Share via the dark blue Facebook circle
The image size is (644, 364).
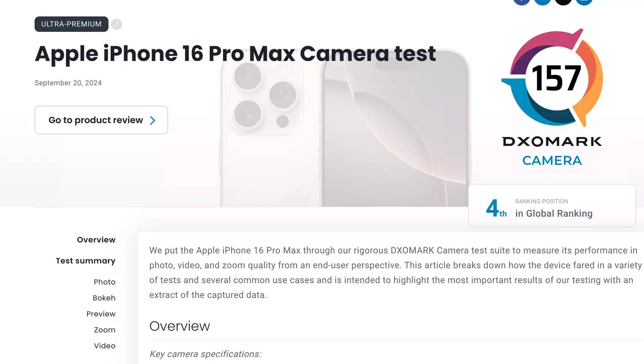tap(522, 1)
